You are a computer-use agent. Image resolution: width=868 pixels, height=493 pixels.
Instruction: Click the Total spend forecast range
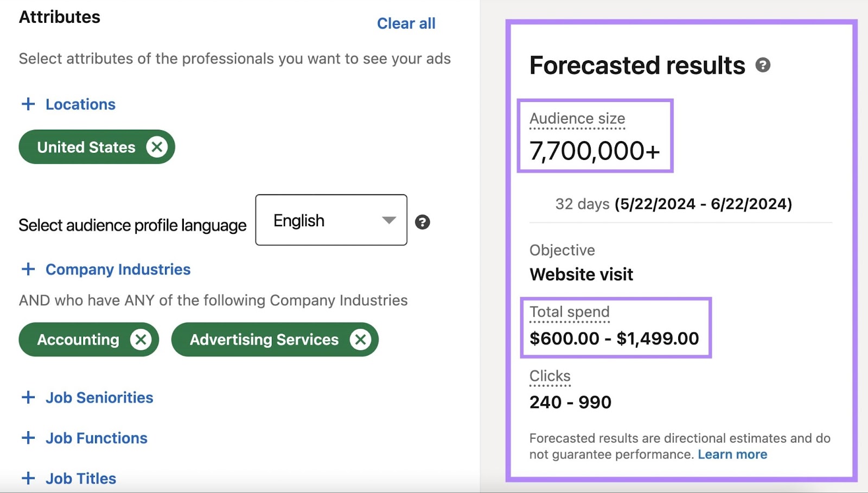(x=614, y=338)
